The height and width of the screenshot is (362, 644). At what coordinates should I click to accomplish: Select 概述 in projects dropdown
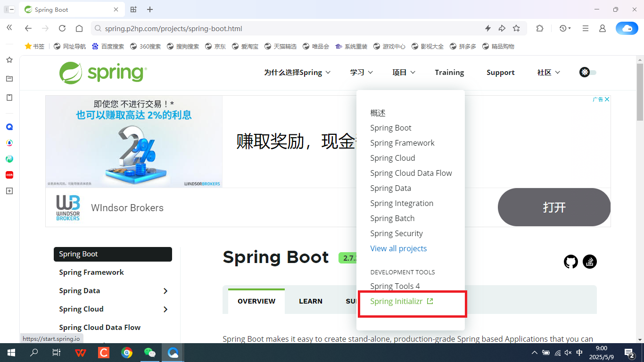[378, 113]
